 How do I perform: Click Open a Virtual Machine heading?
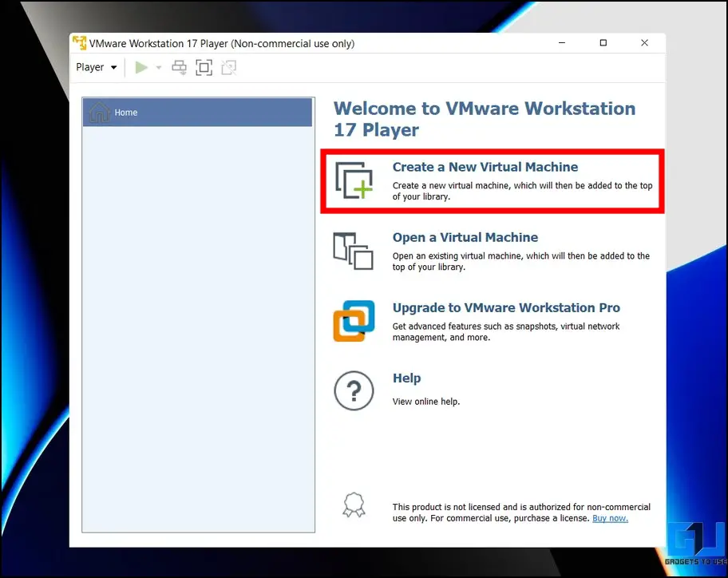point(465,237)
